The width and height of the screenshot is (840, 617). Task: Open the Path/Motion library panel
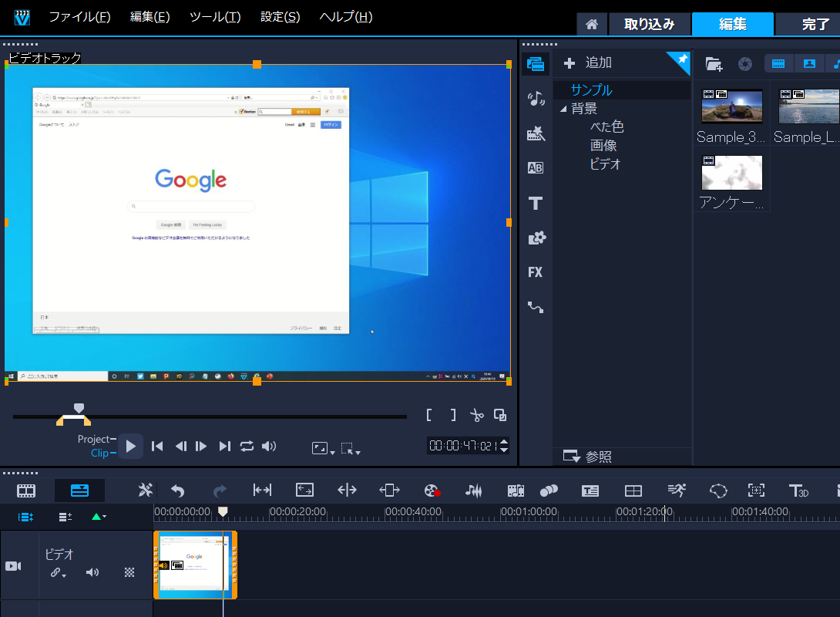tap(536, 307)
